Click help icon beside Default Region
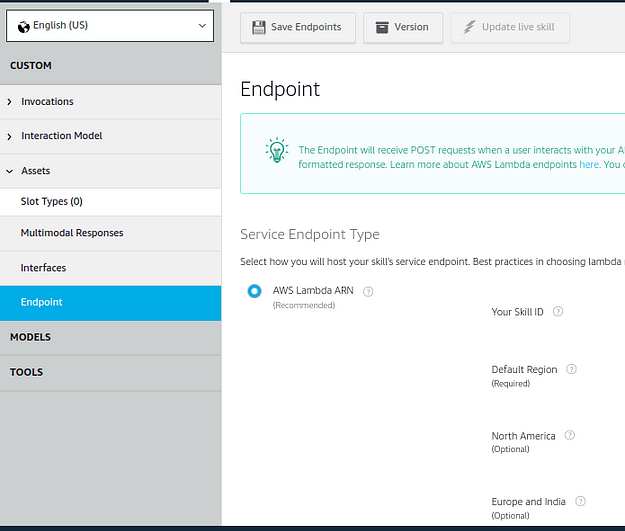This screenshot has height=531, width=625. 571,369
